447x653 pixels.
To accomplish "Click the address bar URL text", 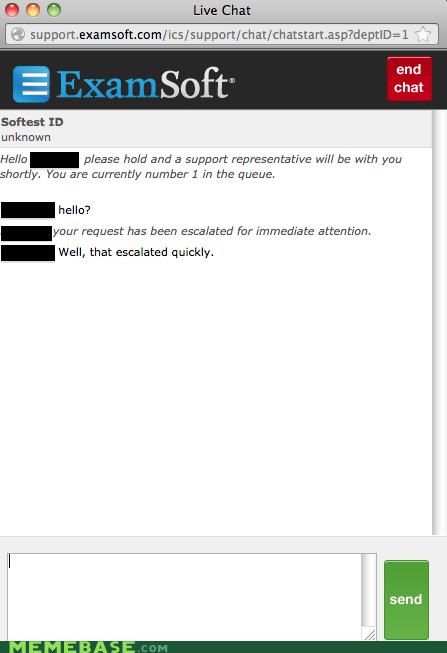I will (x=219, y=34).
